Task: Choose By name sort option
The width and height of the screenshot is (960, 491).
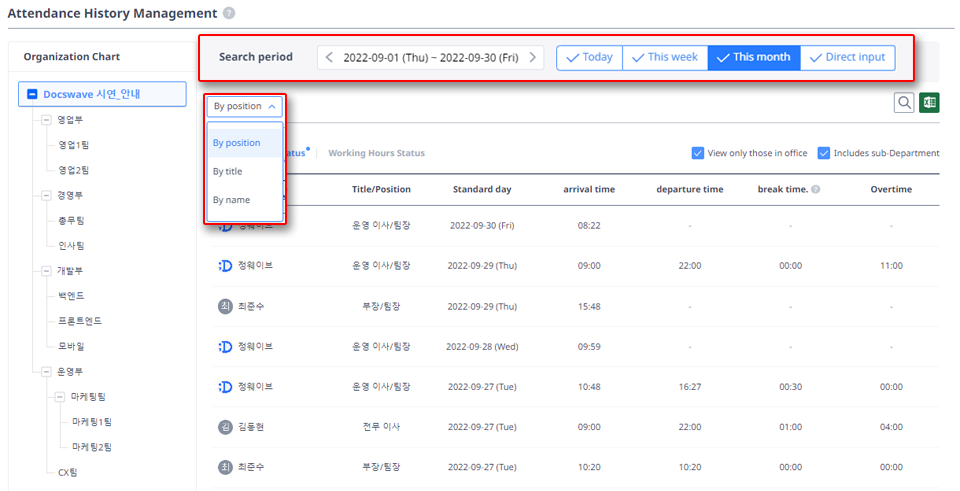Action: click(x=245, y=200)
